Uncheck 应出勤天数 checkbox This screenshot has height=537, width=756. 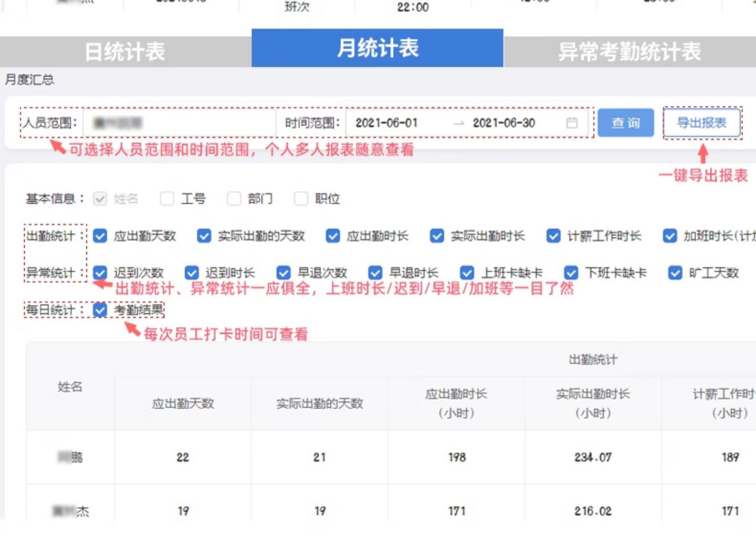click(100, 236)
